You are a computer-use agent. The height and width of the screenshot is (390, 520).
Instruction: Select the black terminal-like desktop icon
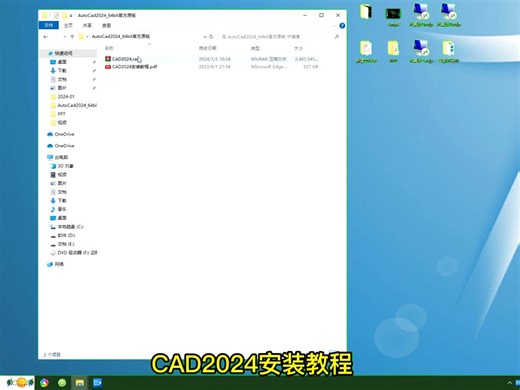click(393, 16)
